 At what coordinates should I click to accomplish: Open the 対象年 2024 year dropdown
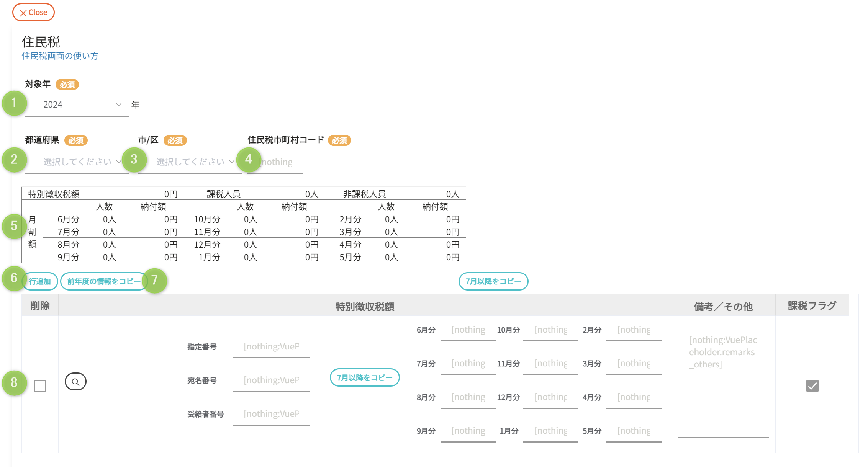pos(77,105)
